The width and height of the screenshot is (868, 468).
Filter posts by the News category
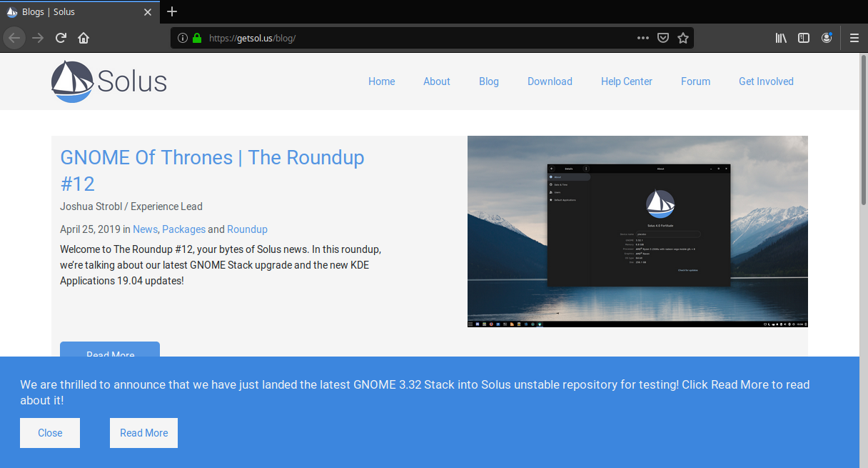click(145, 229)
